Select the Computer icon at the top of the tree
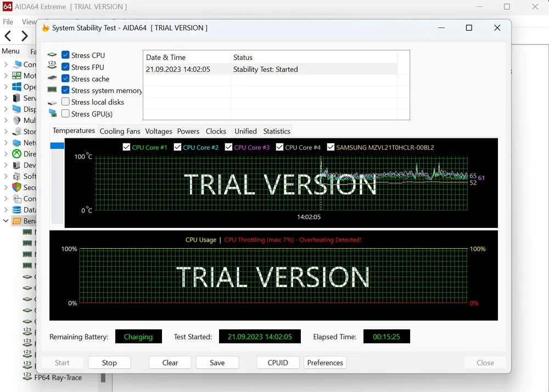 (x=17, y=64)
